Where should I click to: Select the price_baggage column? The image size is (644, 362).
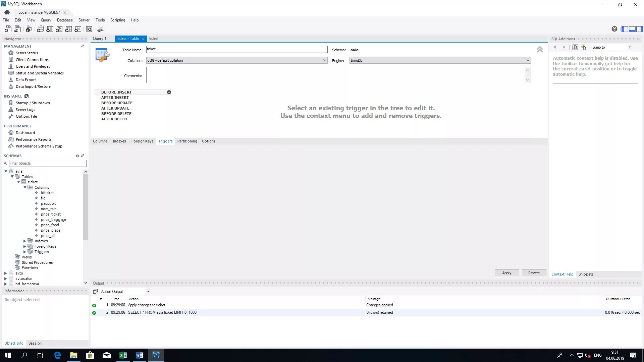click(x=53, y=220)
